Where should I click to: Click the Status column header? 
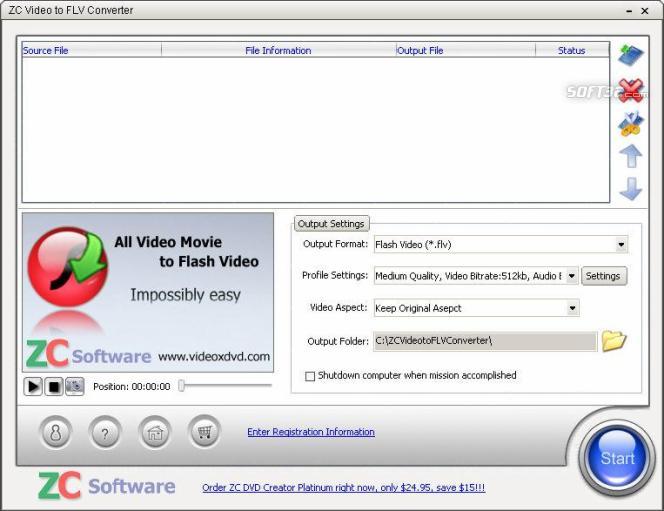572,50
